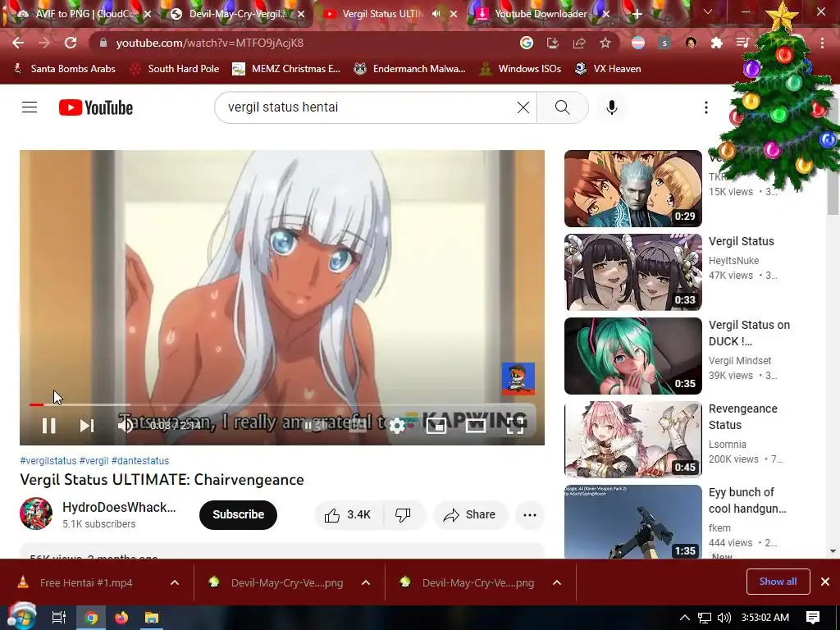Open the Extensions puzzle piece menu

coord(717,43)
